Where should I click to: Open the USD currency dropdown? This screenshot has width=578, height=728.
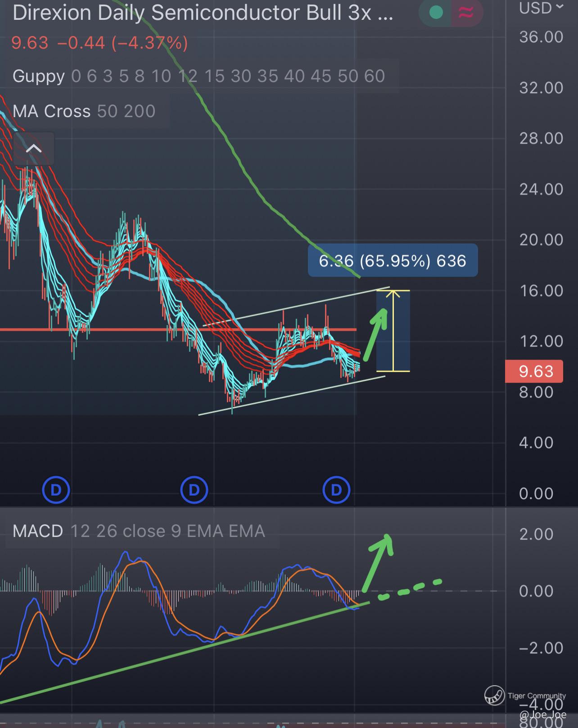542,8
